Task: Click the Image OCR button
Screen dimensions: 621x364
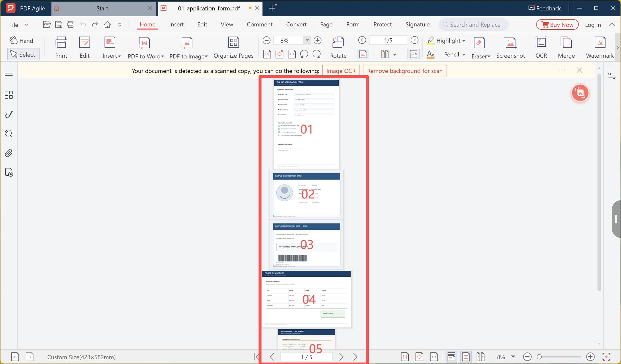Action: coord(341,71)
